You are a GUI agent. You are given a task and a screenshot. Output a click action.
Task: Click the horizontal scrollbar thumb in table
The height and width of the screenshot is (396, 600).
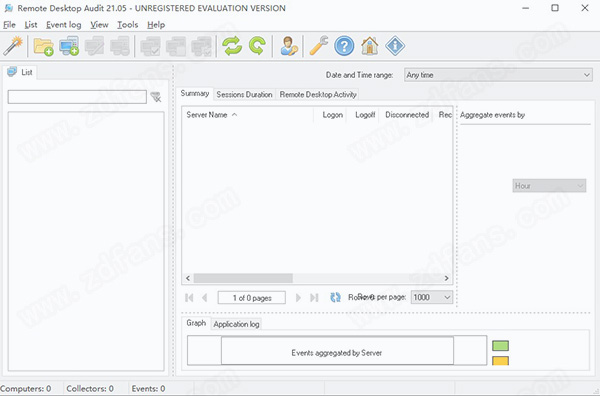coord(243,278)
